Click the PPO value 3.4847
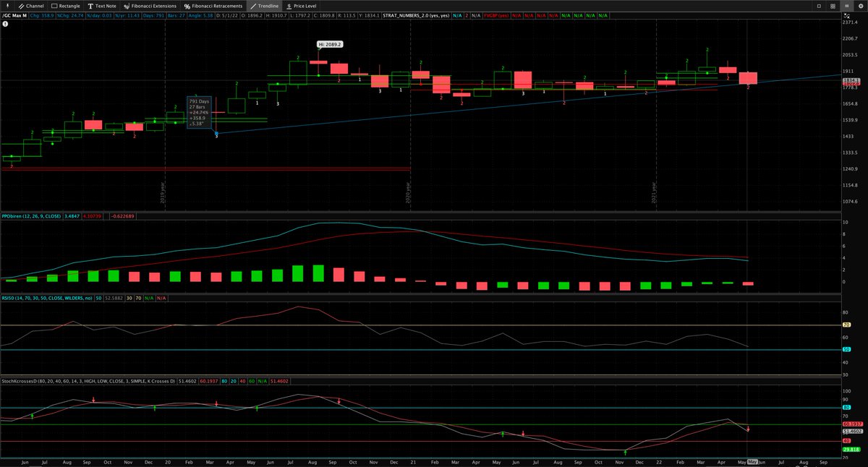 click(72, 216)
